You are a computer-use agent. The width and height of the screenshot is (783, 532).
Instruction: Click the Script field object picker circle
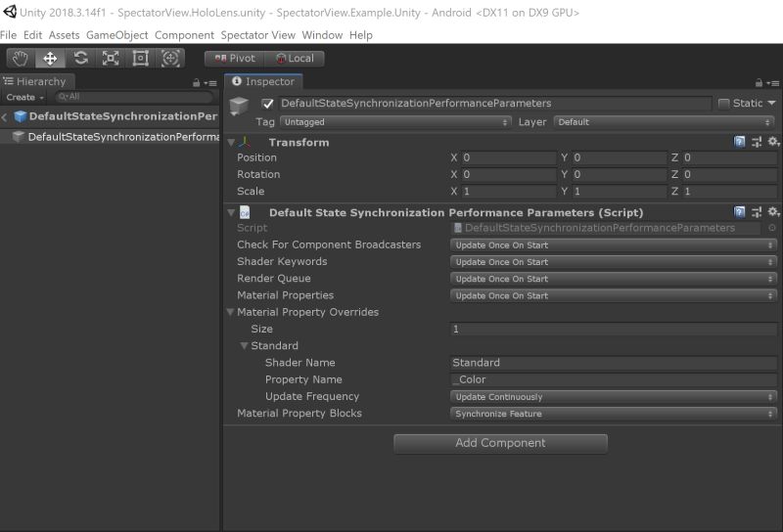coord(772,228)
